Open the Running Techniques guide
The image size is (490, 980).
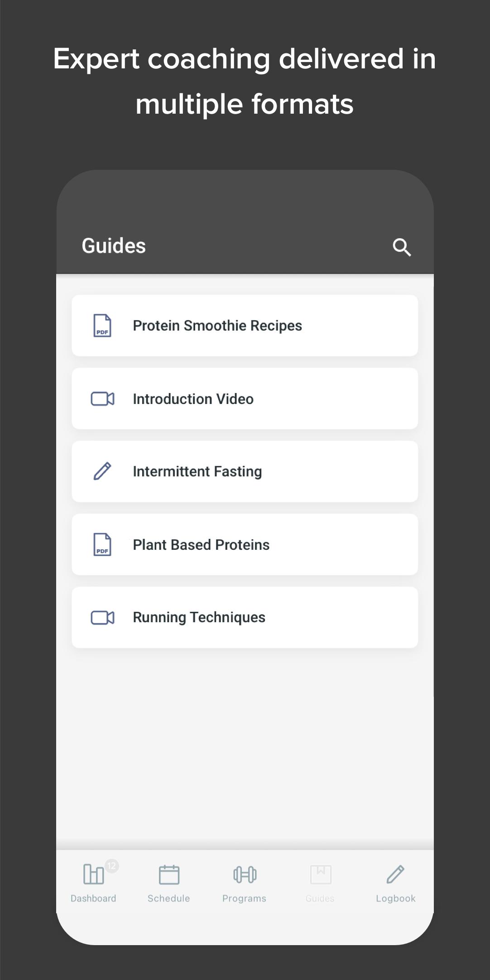245,618
